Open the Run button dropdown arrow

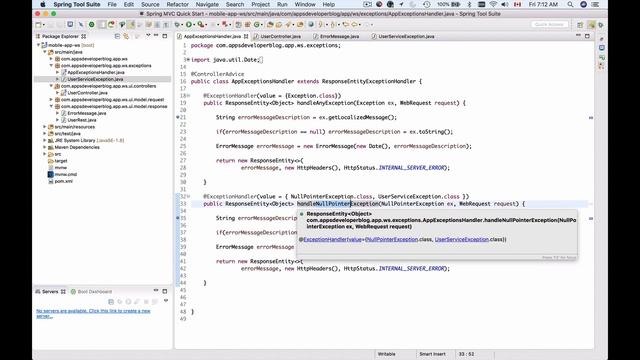coord(194,25)
